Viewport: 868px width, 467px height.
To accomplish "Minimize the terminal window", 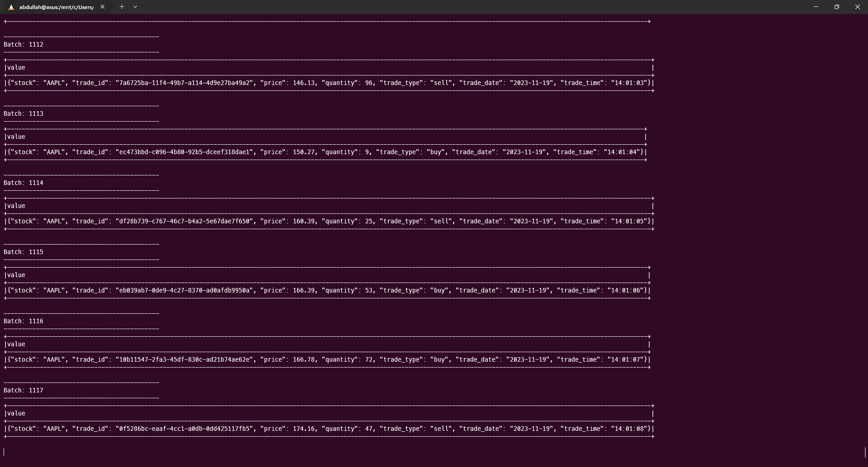I will point(816,7).
